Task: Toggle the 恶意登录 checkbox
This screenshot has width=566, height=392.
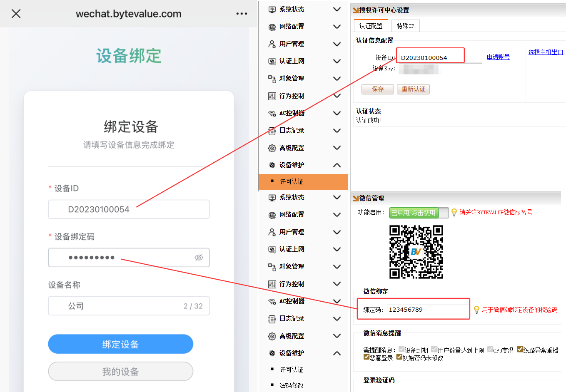Action: click(x=367, y=357)
